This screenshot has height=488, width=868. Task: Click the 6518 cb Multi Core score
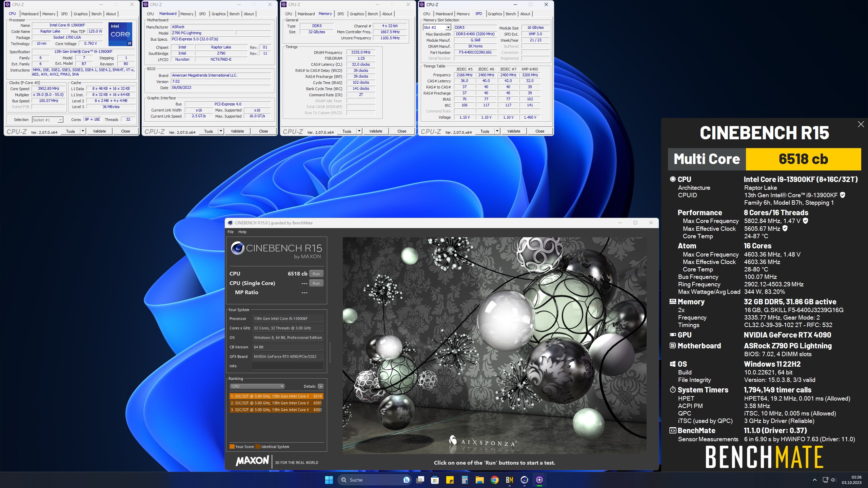[803, 159]
